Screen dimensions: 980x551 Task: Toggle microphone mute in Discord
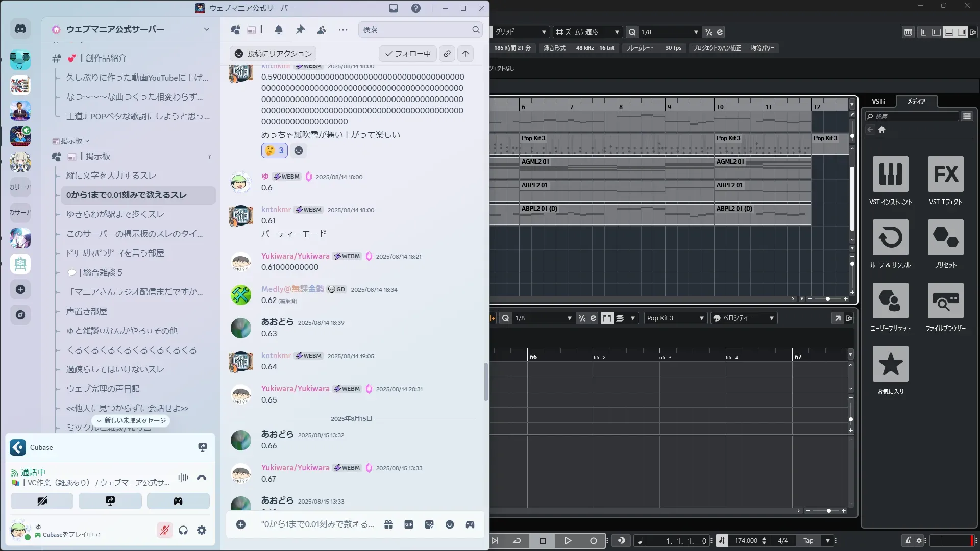pyautogui.click(x=164, y=531)
